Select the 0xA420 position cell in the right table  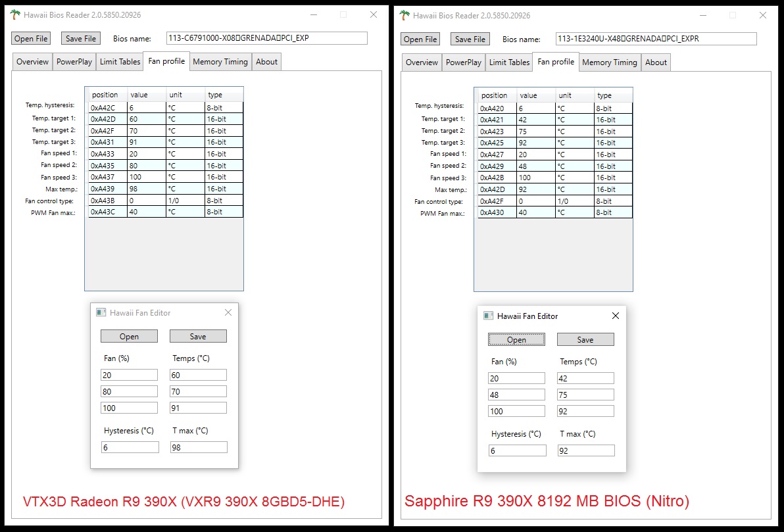497,108
